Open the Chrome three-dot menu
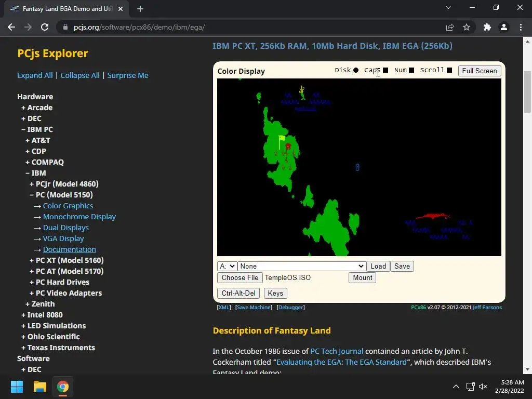Screen dimensions: 532x399 (x=521, y=27)
